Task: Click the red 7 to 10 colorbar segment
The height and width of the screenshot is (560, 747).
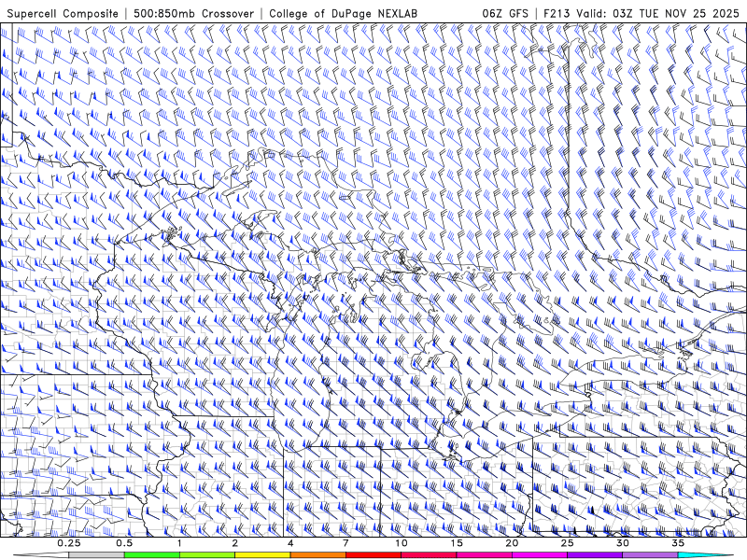Action: click(373, 555)
